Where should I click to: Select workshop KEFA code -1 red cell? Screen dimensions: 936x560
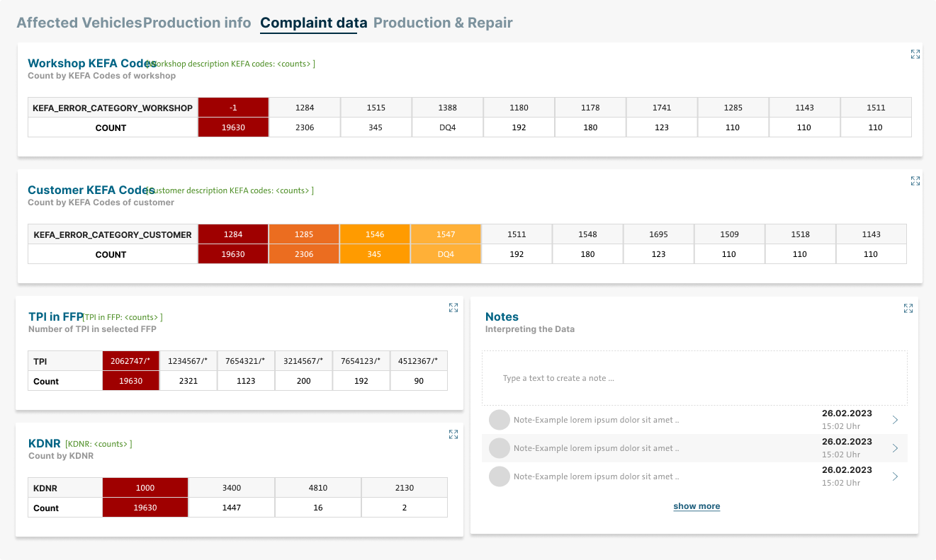pos(233,108)
